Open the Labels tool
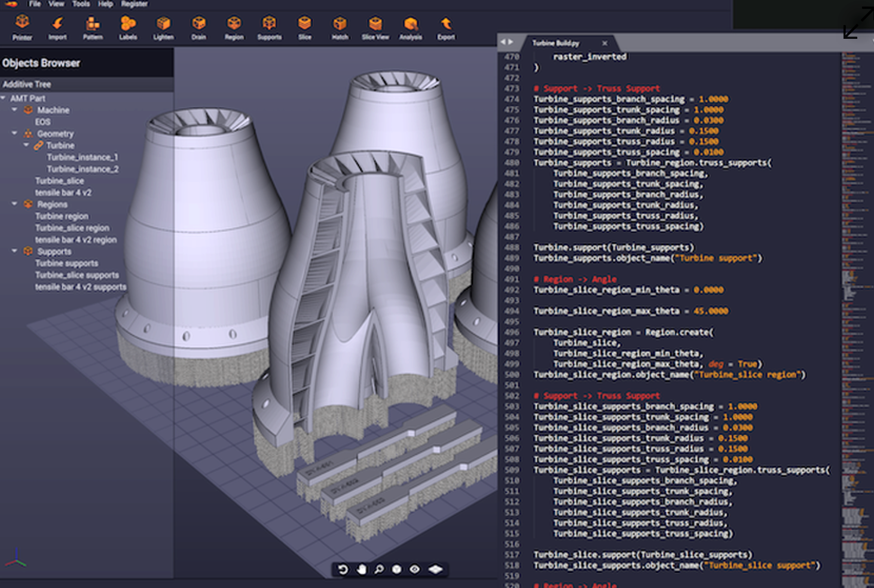Viewport: 874px width, 588px height. [128, 27]
